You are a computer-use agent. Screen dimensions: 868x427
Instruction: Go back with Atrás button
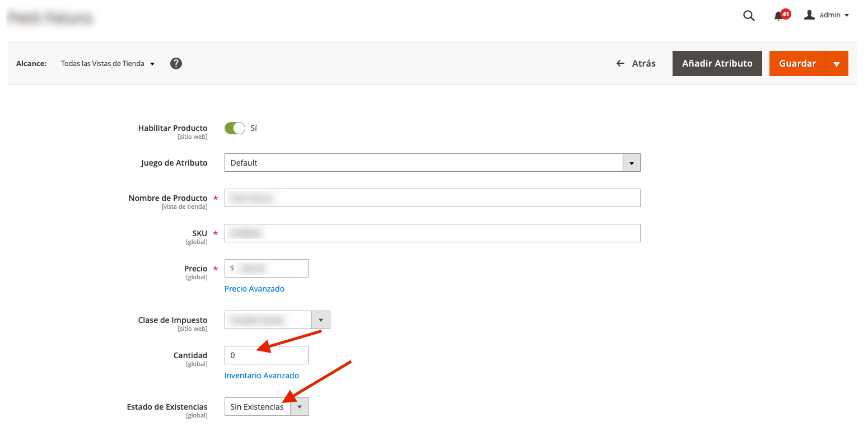click(636, 63)
